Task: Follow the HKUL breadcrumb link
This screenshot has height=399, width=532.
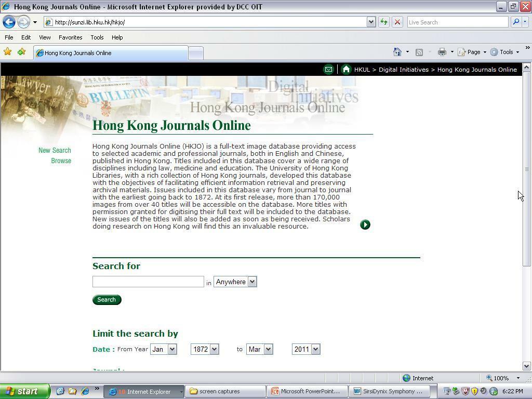Action: click(362, 70)
